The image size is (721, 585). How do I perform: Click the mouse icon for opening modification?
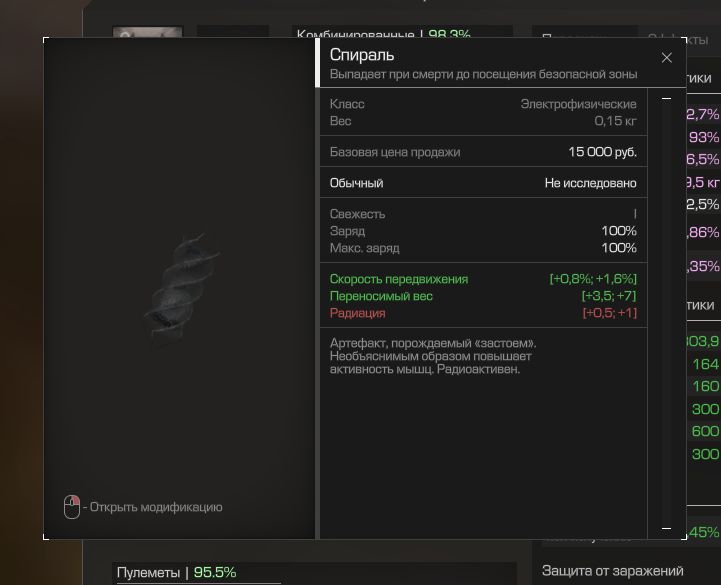[72, 507]
